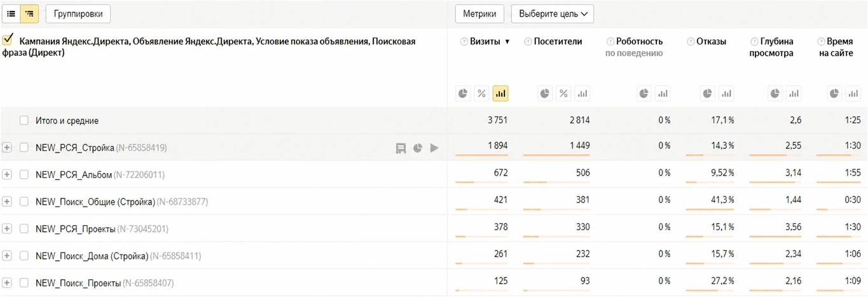Check the NEW_Поиск_Дома (Стройка) checkbox
The image size is (868, 297).
[24, 256]
